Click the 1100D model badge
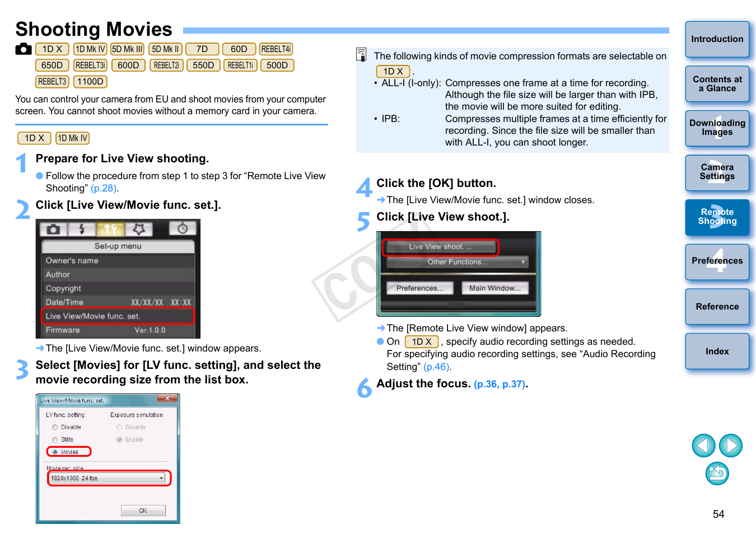 click(x=90, y=82)
